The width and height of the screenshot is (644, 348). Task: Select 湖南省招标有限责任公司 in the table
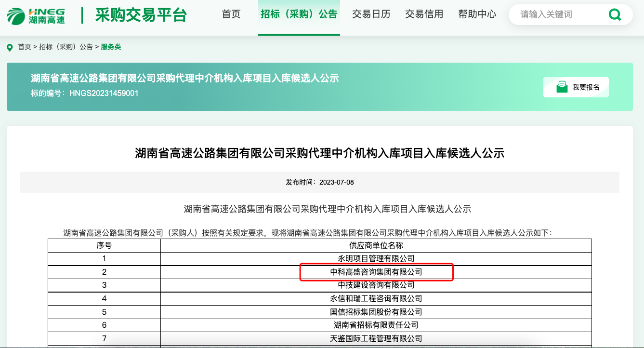pos(376,325)
